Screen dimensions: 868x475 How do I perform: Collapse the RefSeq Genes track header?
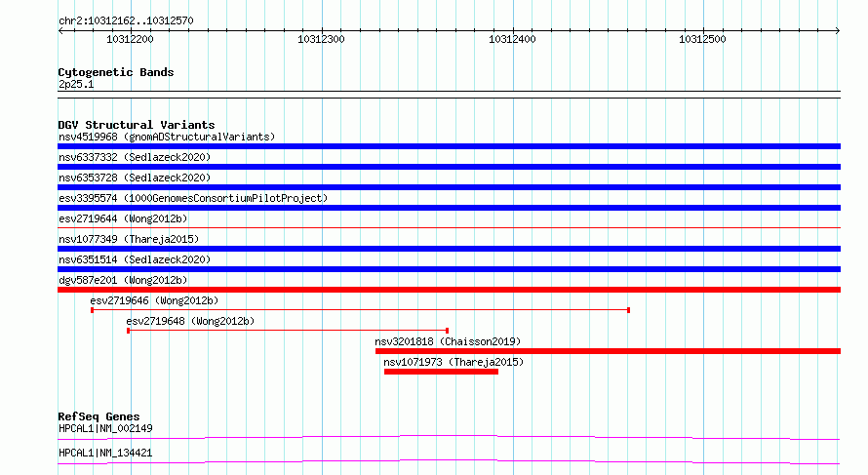coord(99,416)
